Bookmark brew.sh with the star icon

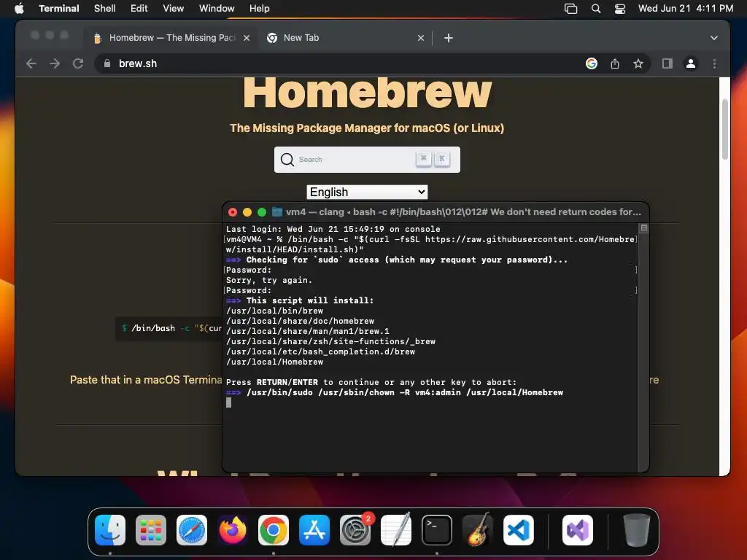click(x=638, y=63)
